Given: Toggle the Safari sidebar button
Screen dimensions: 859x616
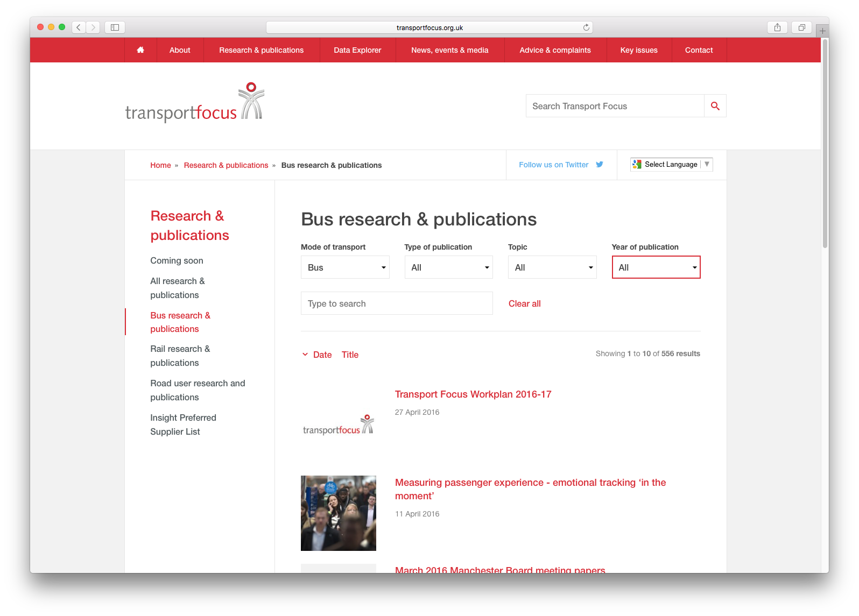Looking at the screenshot, I should click(x=115, y=27).
